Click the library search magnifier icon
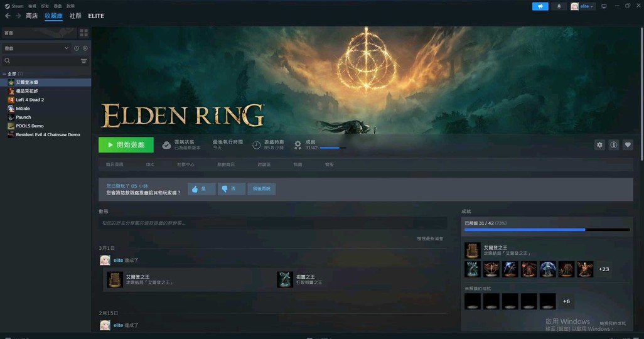 click(8, 61)
